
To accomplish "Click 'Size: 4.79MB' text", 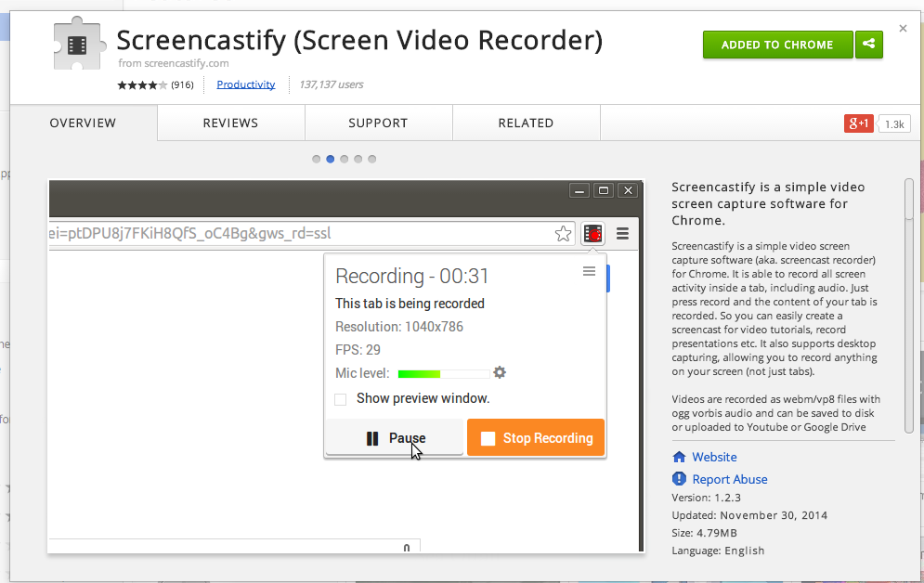I will (704, 533).
